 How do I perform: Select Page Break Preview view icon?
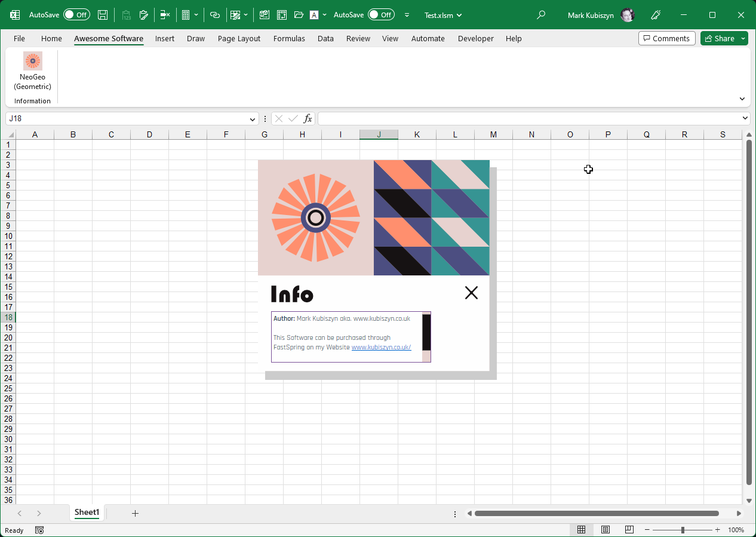tap(629, 530)
